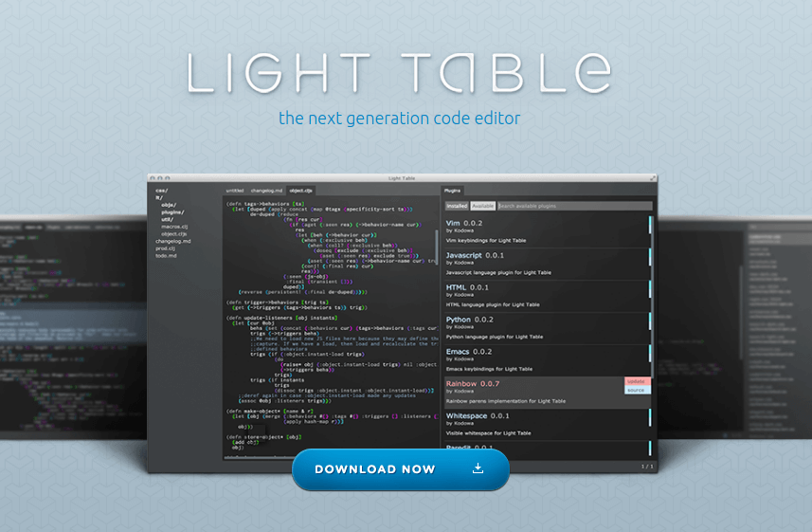Select the Emacs 0.0.2 plugin row

click(x=548, y=359)
